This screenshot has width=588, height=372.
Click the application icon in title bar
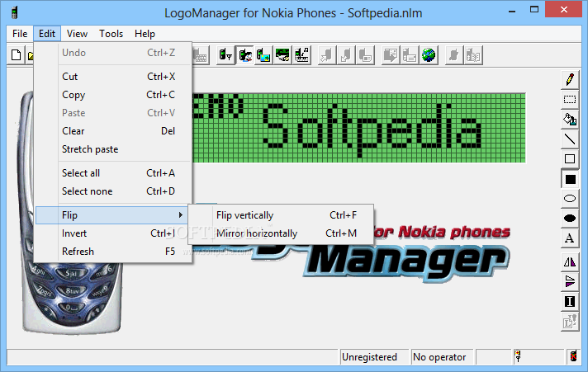(15, 12)
